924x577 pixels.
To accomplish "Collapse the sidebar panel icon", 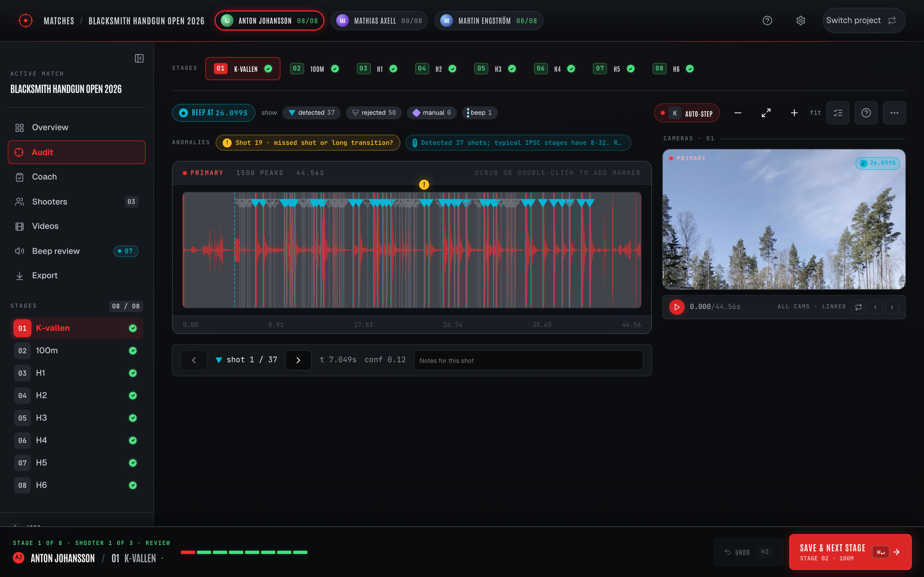I will pyautogui.click(x=139, y=58).
